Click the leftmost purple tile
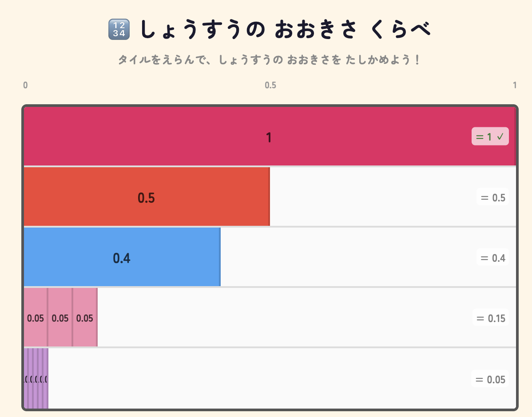The width and height of the screenshot is (532, 417). tap(26, 378)
